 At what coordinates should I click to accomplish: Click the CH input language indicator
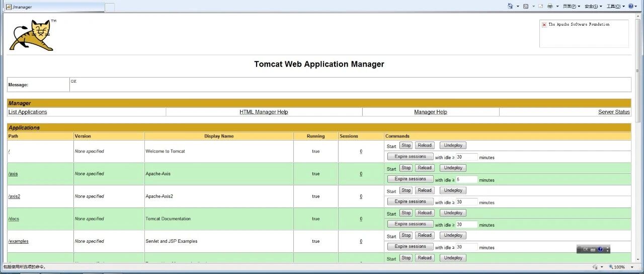click(x=585, y=249)
